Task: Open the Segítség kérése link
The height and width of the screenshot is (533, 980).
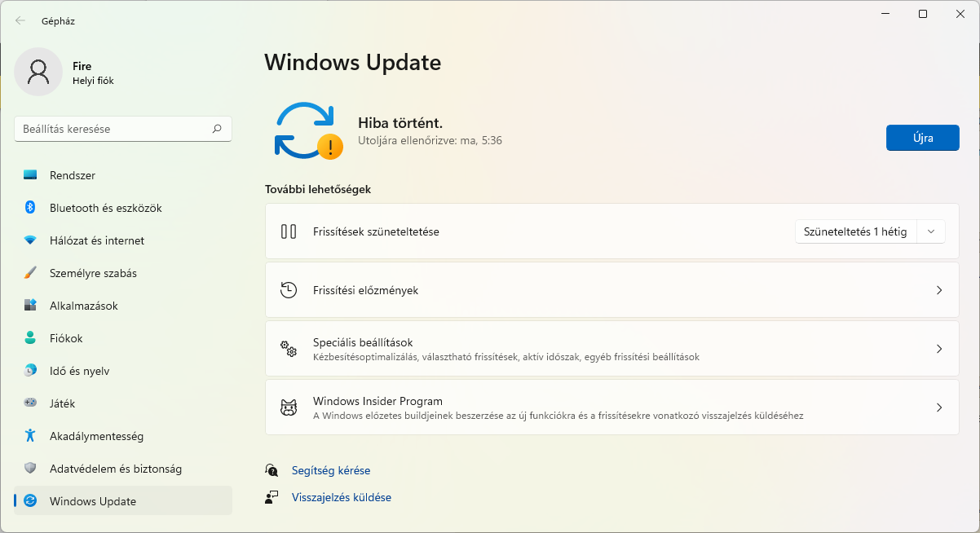Action: (x=331, y=470)
